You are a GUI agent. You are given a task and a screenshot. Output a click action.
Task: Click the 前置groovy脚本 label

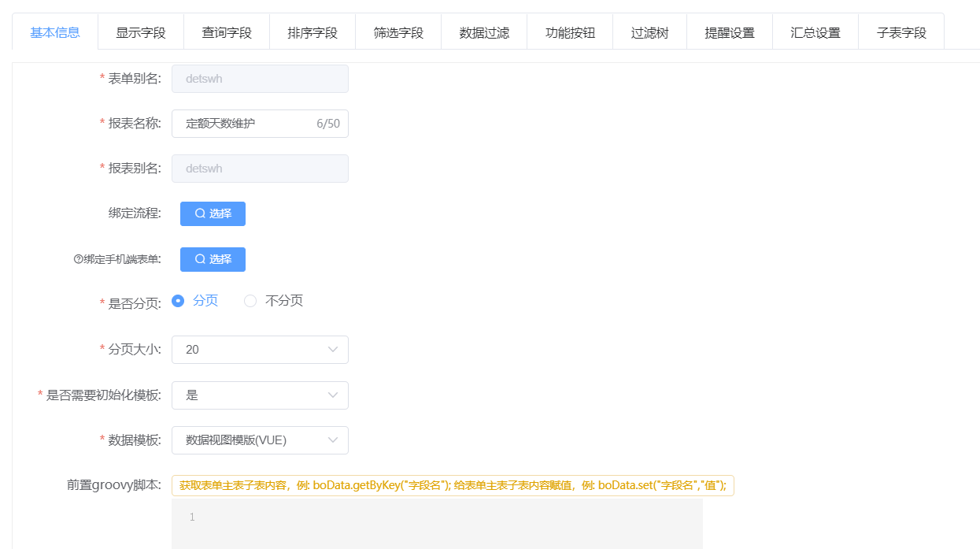coord(114,485)
